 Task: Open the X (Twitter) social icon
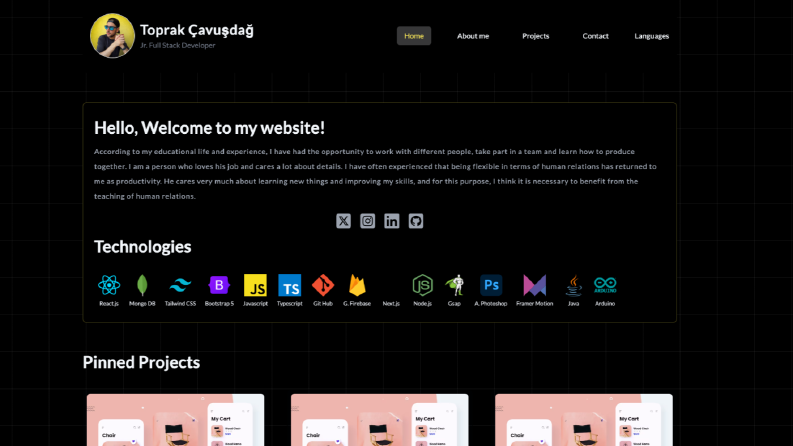[343, 221]
